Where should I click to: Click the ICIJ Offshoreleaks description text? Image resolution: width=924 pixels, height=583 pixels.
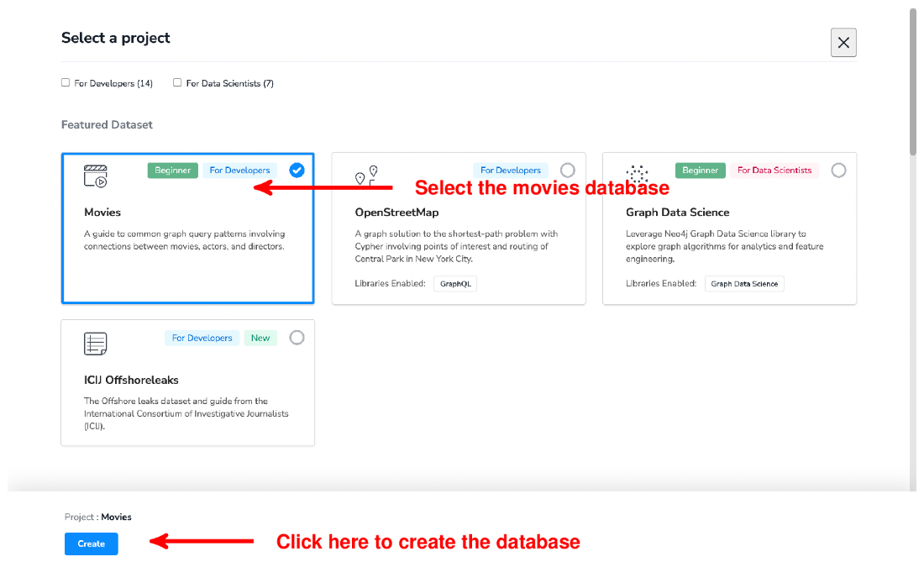tap(186, 414)
